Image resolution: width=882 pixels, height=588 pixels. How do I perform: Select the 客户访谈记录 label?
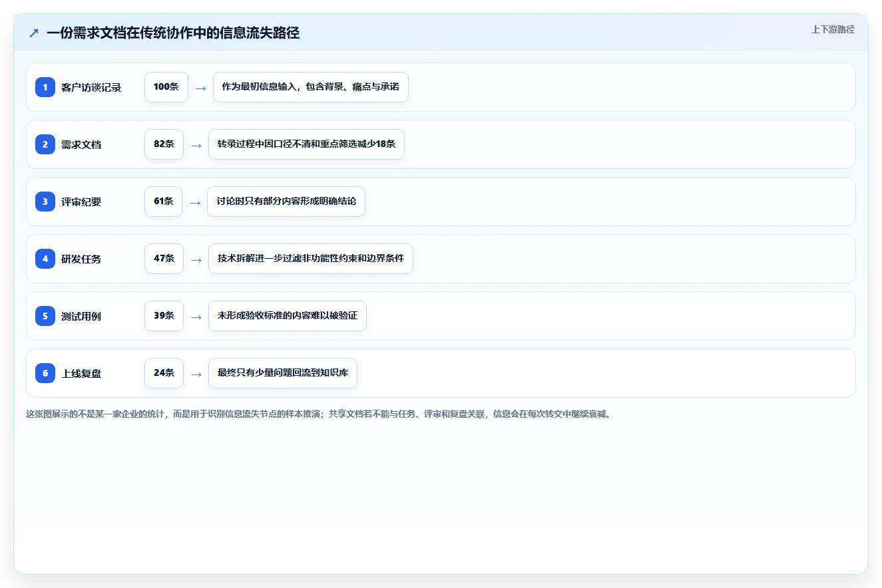coord(91,87)
